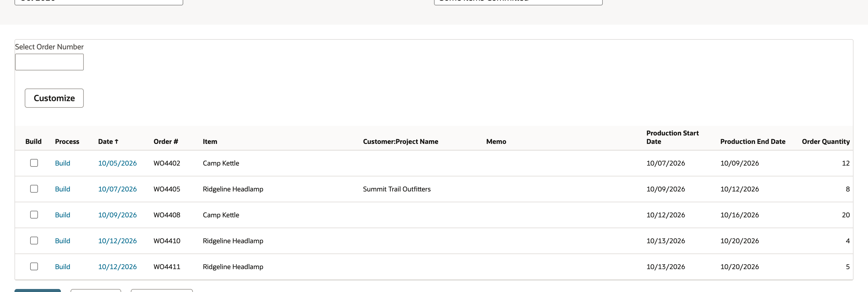Click order quantity 8 for WO4405
868x292 pixels.
[848, 189]
